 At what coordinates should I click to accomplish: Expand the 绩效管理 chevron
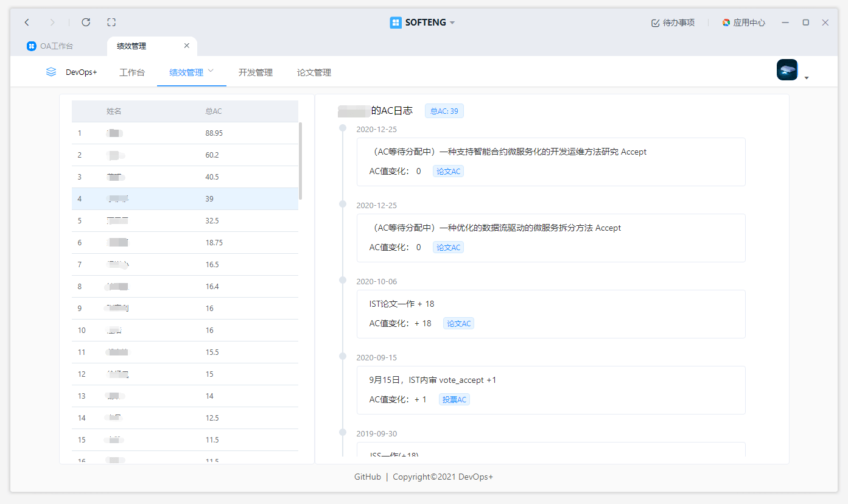211,71
